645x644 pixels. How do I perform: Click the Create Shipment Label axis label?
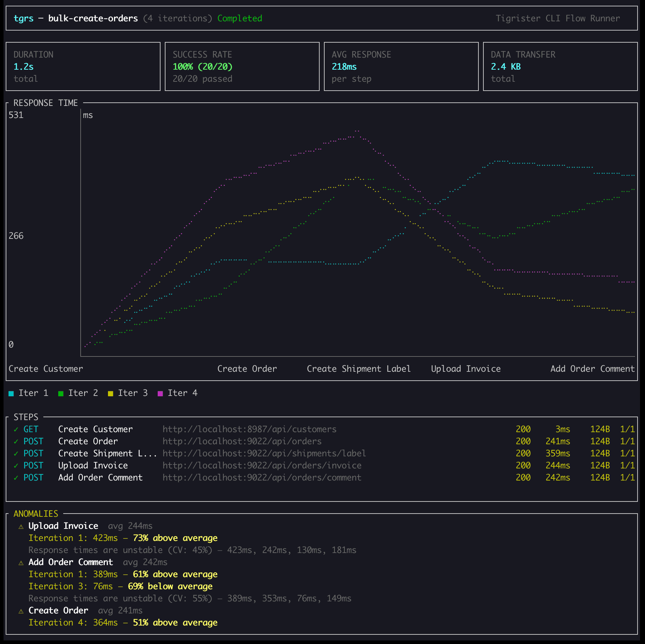tap(359, 369)
